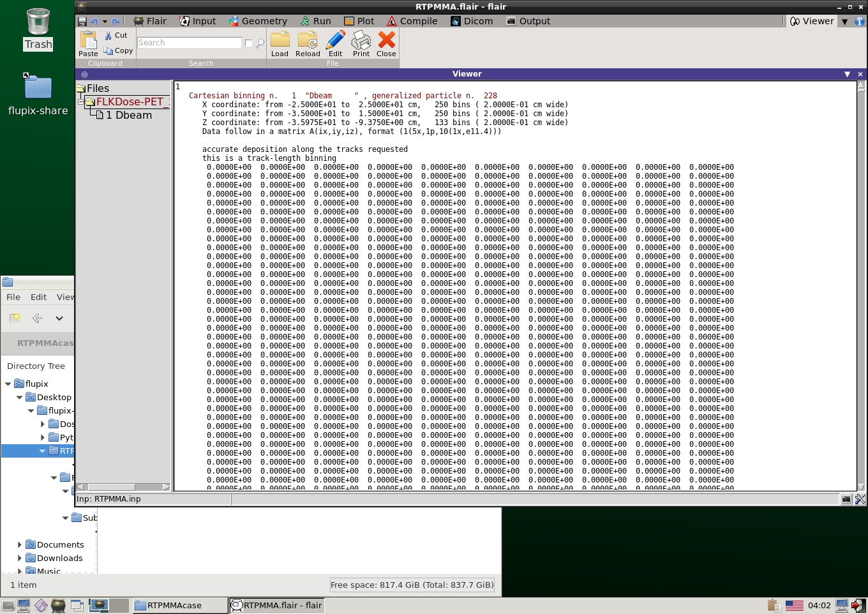
Task: Focus the Search text field
Action: click(x=190, y=43)
